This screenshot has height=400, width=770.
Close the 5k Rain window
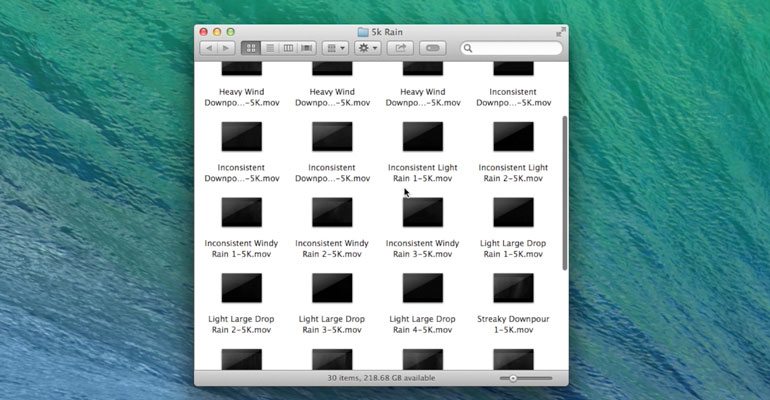203,32
